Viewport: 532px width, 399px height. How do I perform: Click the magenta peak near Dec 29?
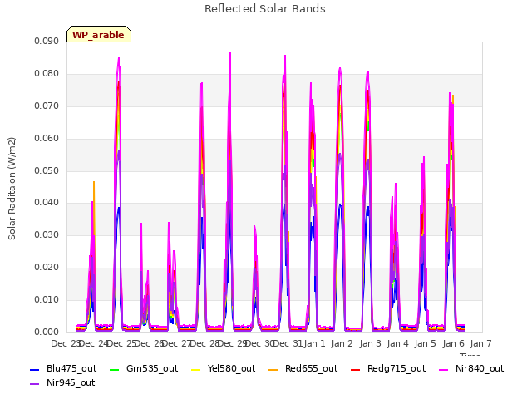click(230, 53)
